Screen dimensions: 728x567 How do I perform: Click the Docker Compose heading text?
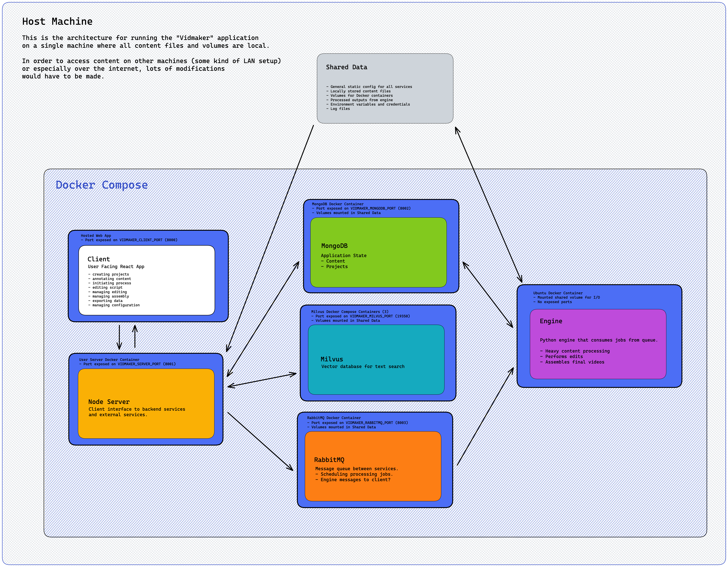tap(102, 185)
